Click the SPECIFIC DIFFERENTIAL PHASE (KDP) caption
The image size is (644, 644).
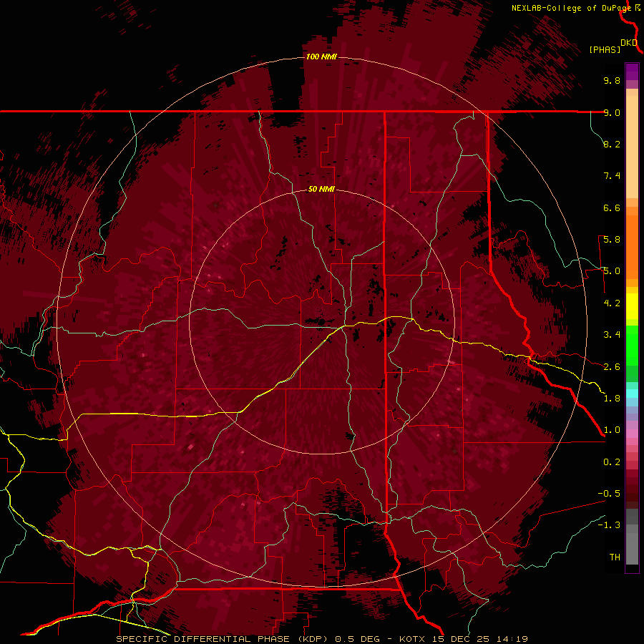point(222,639)
